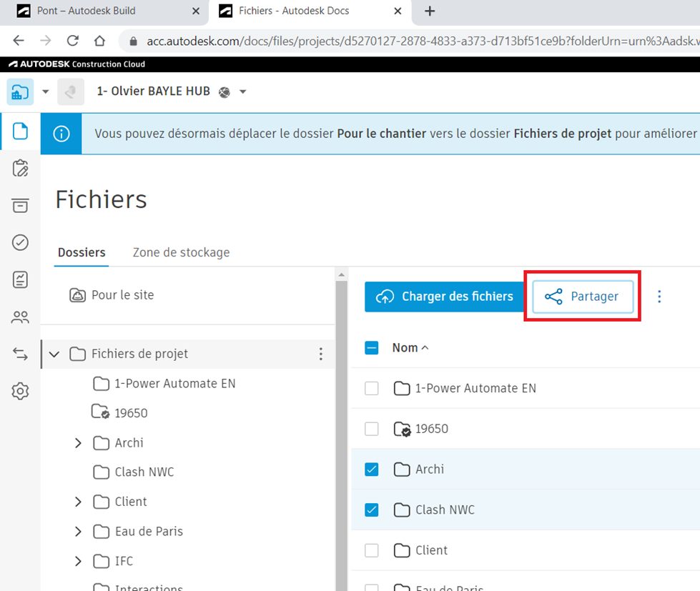700x591 pixels.
Task: Select 19650 folder in tree
Action: point(131,413)
